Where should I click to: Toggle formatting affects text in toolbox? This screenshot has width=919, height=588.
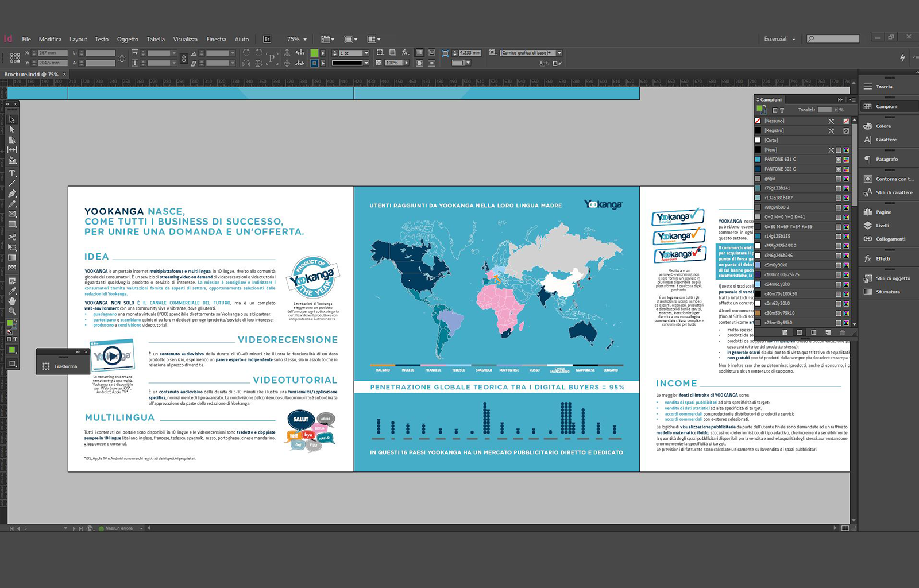click(x=16, y=339)
